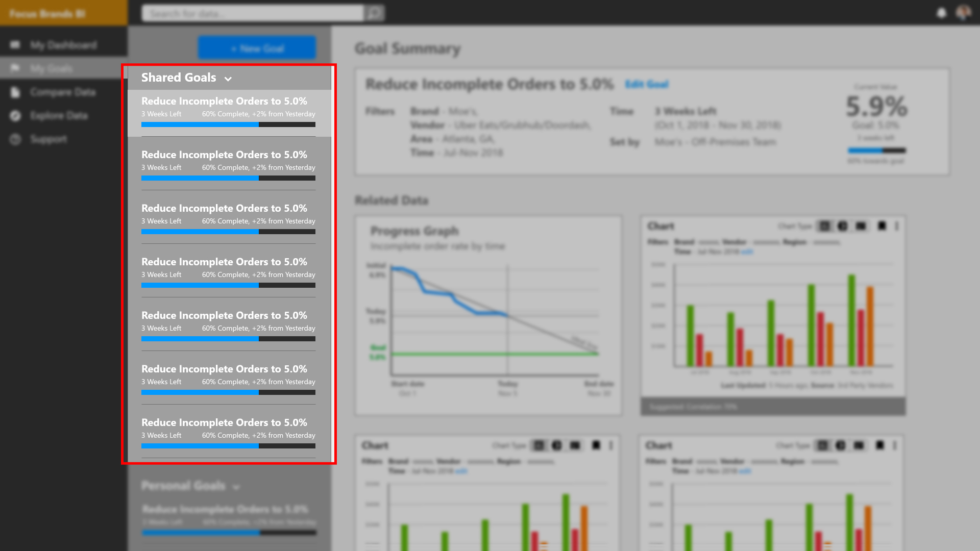Click the Edit Goal link

647,84
